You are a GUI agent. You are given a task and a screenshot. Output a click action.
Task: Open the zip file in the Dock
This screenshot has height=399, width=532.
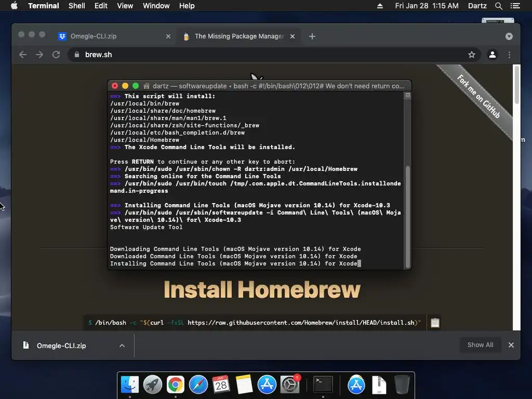coord(379,385)
